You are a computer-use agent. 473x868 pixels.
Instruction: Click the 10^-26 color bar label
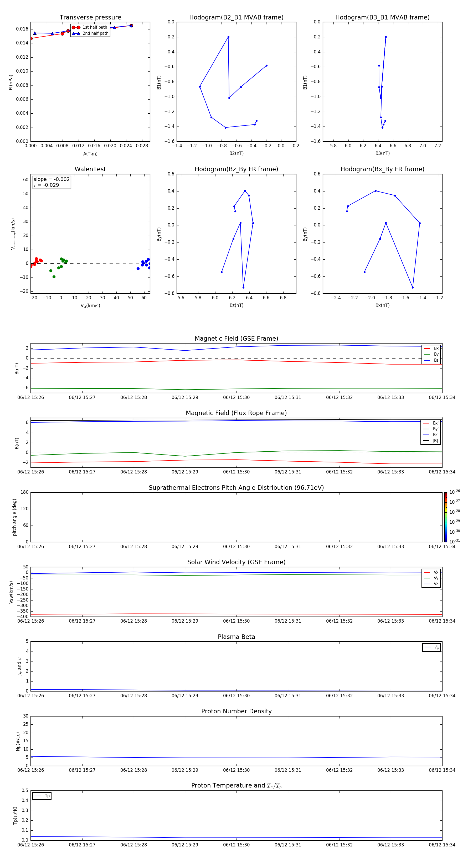pyautogui.click(x=455, y=492)
